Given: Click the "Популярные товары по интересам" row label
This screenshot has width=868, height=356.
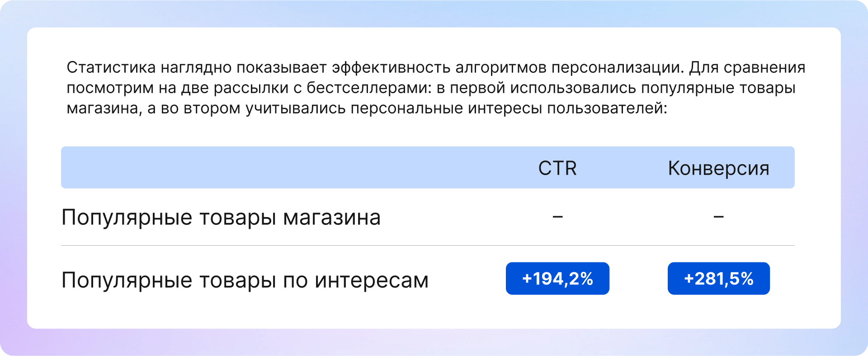Looking at the screenshot, I should 245,280.
